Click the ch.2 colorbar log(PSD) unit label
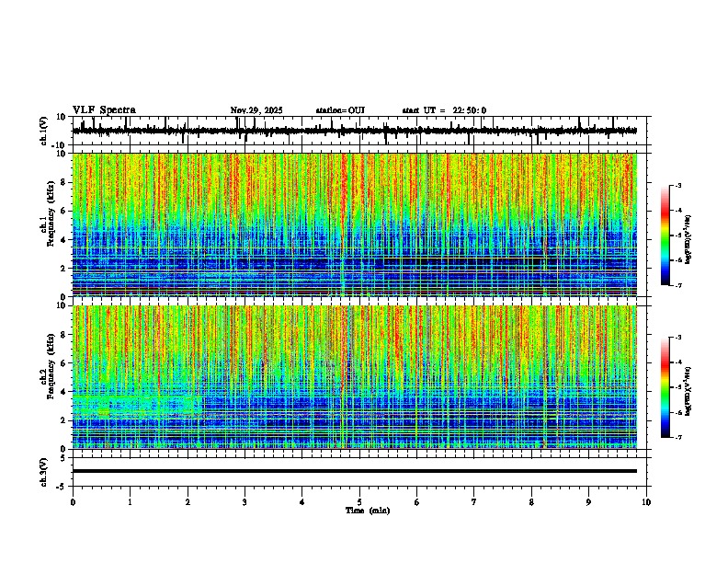Screen dimensions: 728x563 [688, 391]
